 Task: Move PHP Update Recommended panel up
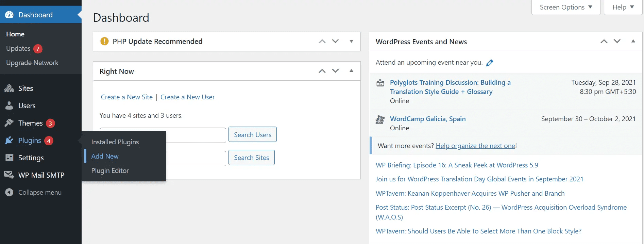322,41
